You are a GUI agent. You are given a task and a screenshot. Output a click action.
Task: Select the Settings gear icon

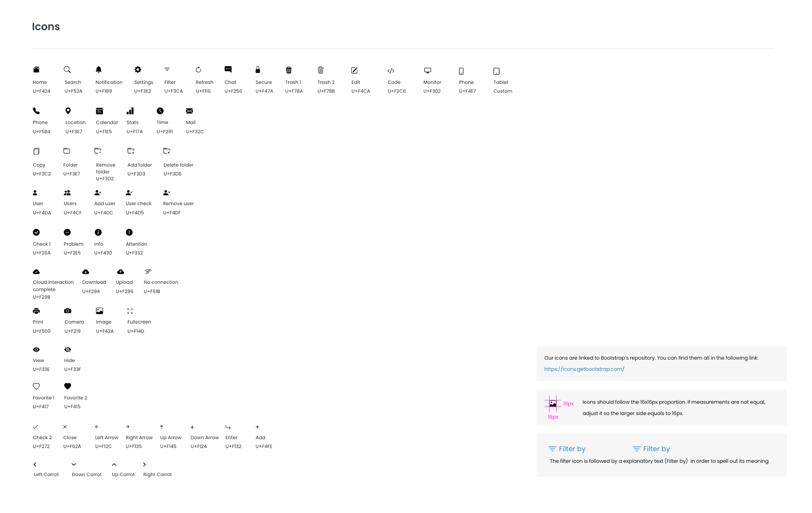[x=137, y=69]
